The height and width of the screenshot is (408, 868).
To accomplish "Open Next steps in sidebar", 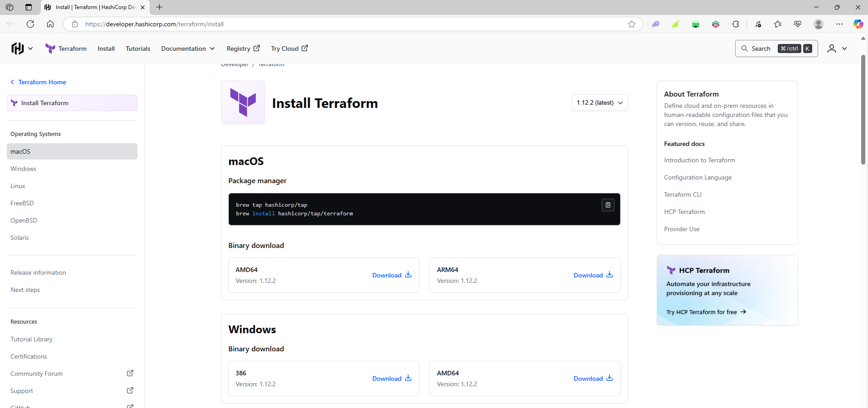I will [x=25, y=290].
